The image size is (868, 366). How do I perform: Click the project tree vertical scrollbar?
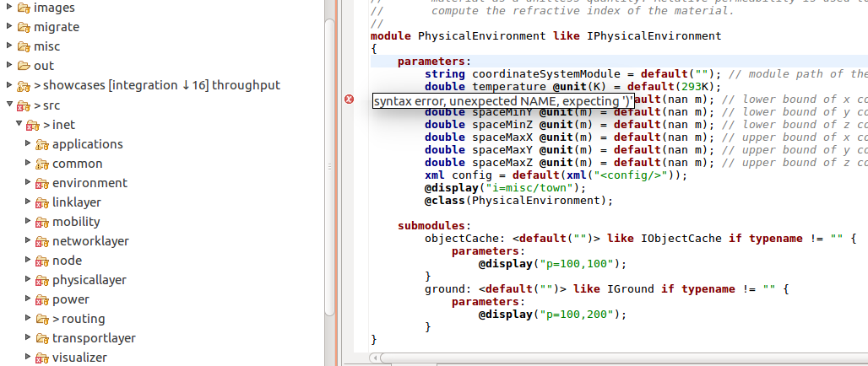point(329,166)
